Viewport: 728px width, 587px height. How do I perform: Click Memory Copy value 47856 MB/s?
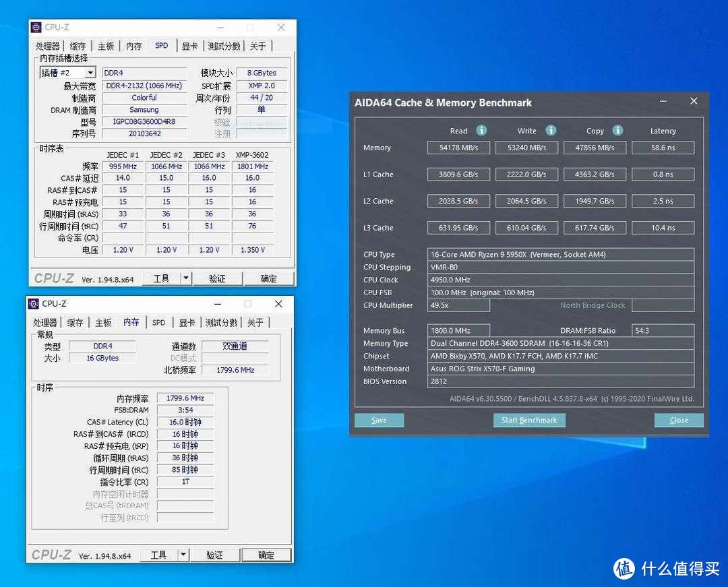pos(595,148)
